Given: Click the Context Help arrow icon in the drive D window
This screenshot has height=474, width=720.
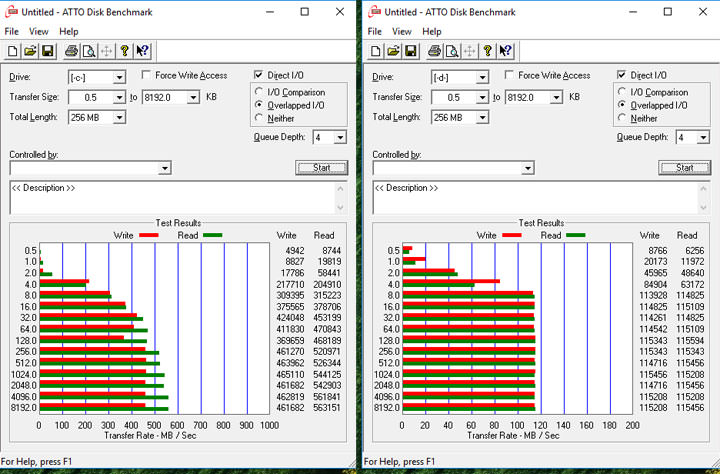Looking at the screenshot, I should 506,51.
